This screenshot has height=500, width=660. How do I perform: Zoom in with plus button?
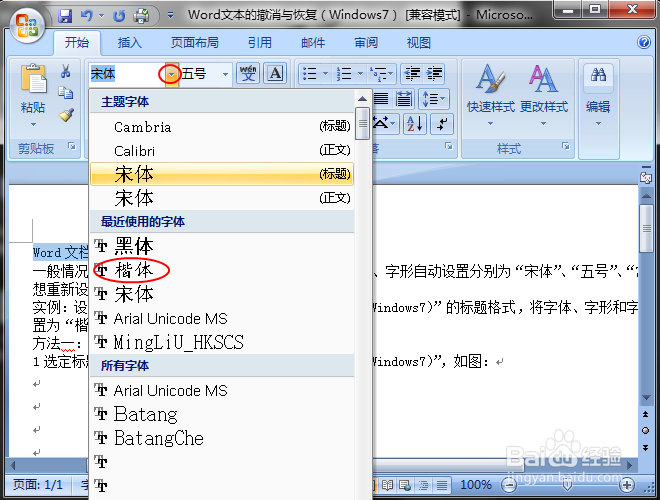627,485
